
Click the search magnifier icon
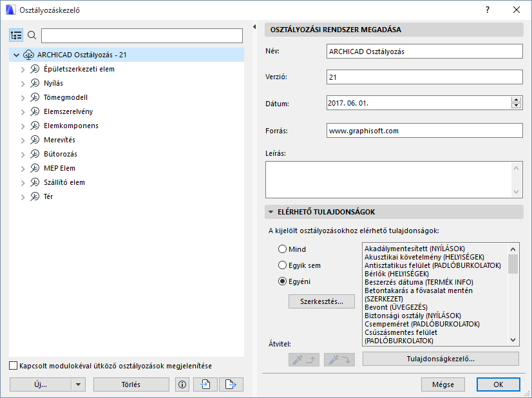point(32,35)
